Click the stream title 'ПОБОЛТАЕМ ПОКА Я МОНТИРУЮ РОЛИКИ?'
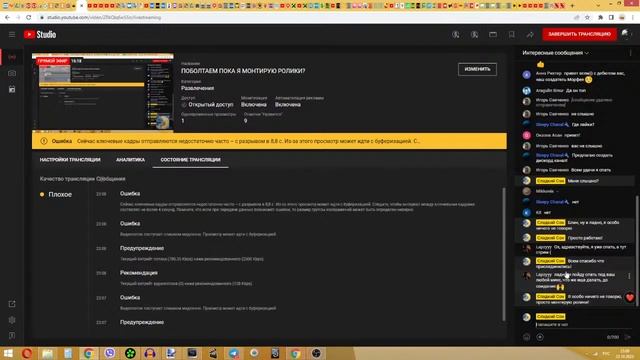 click(x=243, y=71)
